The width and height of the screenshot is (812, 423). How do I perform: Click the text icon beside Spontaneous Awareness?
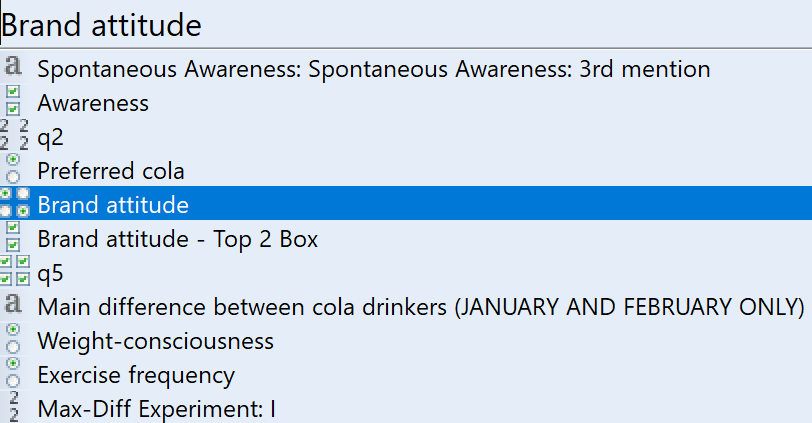(13, 66)
